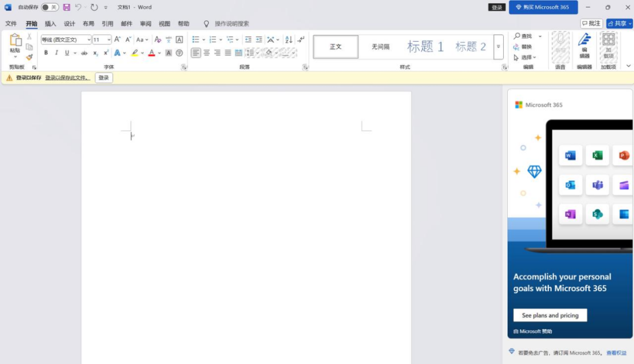This screenshot has width=634, height=364.
Task: Open the Font dialog launcher
Action: 184,68
